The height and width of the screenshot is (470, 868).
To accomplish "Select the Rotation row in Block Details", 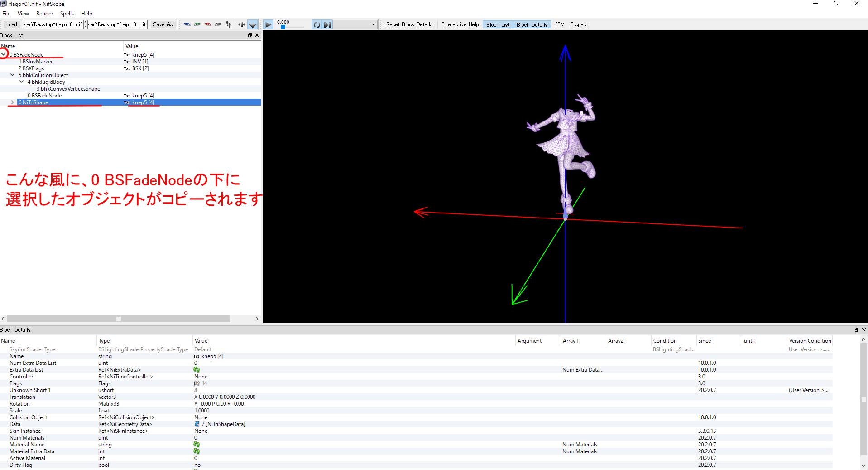I will [417, 404].
